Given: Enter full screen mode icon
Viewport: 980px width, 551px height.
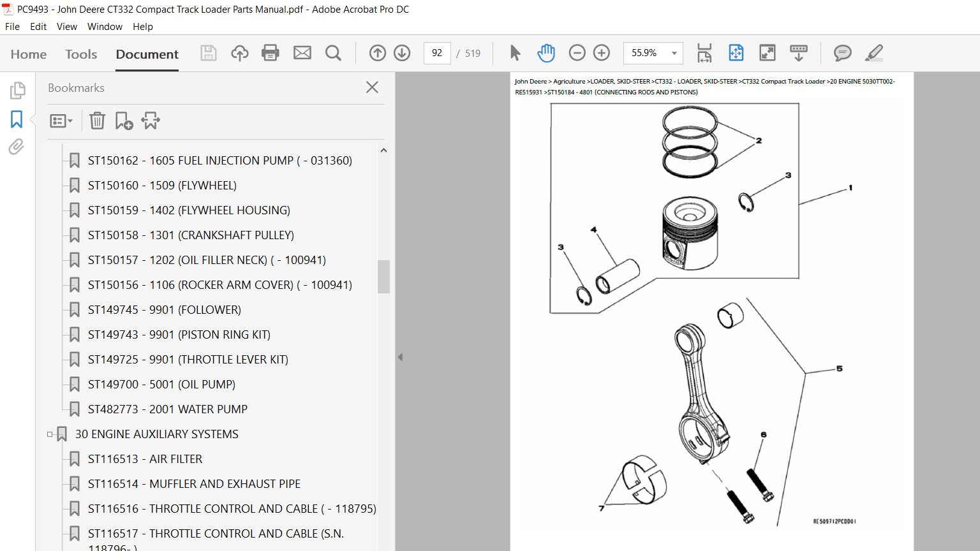Looking at the screenshot, I should click(768, 53).
